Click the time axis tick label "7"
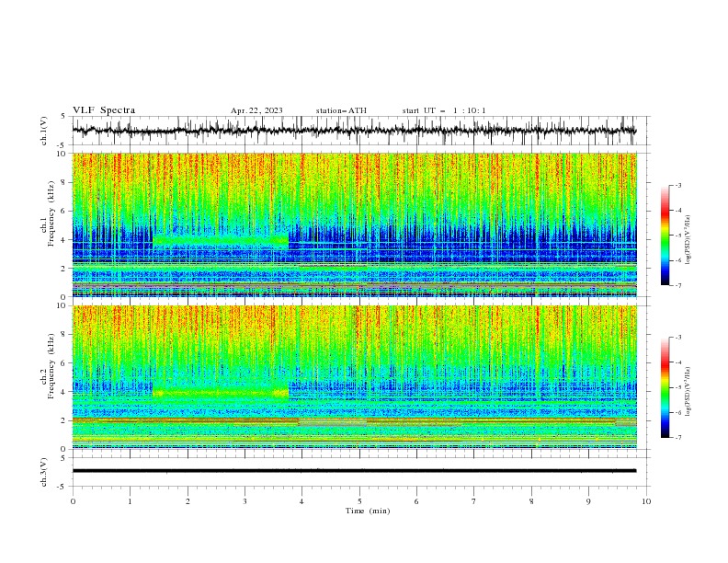The image size is (728, 563). click(x=474, y=501)
